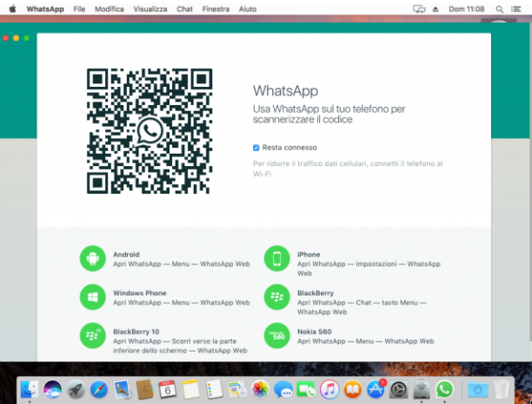Click the screen mirroring menu bar icon
The image size is (532, 404).
[419, 10]
